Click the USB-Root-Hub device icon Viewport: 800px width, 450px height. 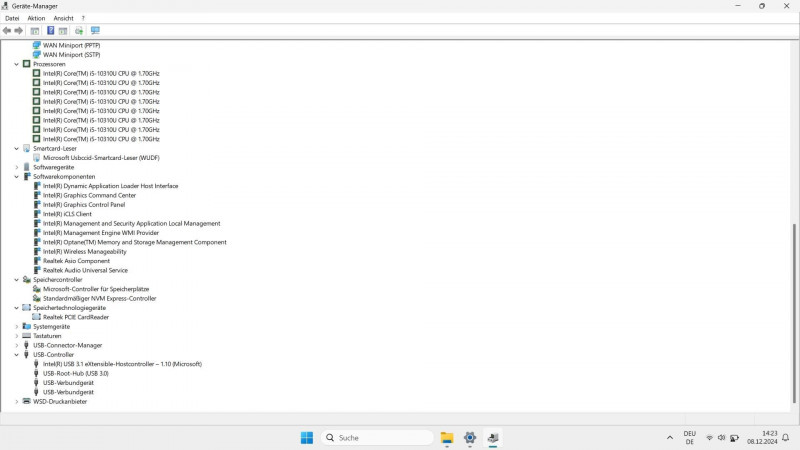click(x=36, y=373)
